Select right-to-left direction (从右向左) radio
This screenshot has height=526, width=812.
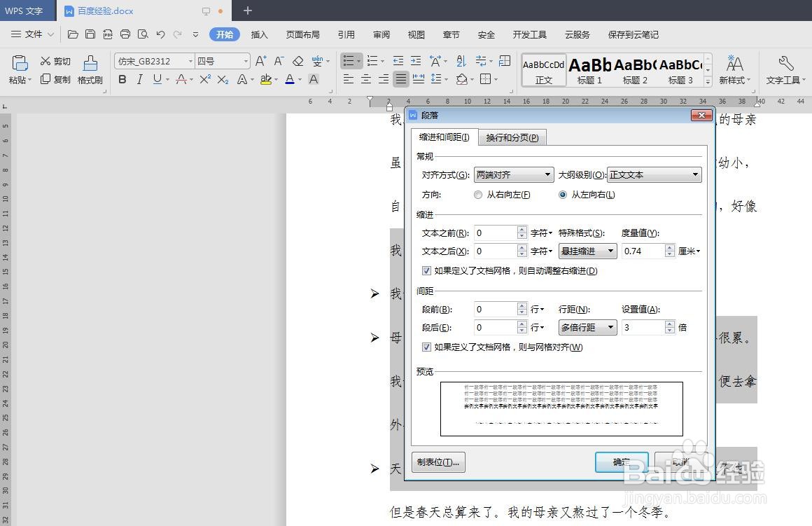(478, 195)
